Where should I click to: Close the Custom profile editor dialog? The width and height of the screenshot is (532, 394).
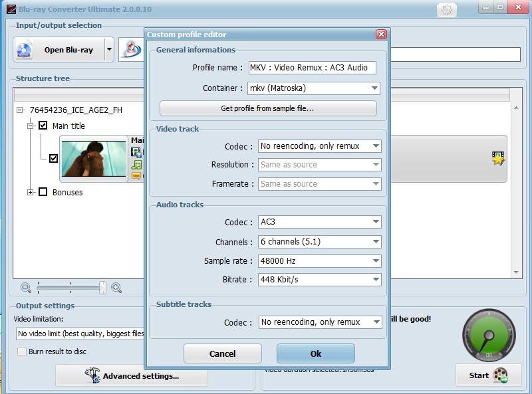pos(381,35)
